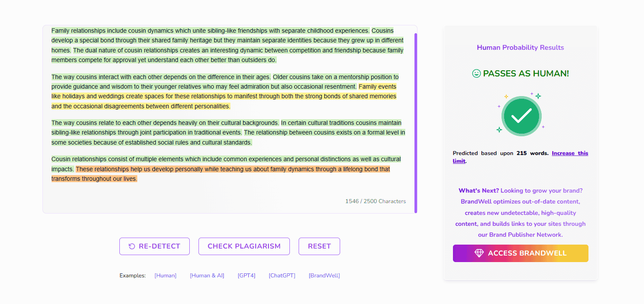
Task: Click the purple scrollbar of the text box
Action: (x=416, y=122)
